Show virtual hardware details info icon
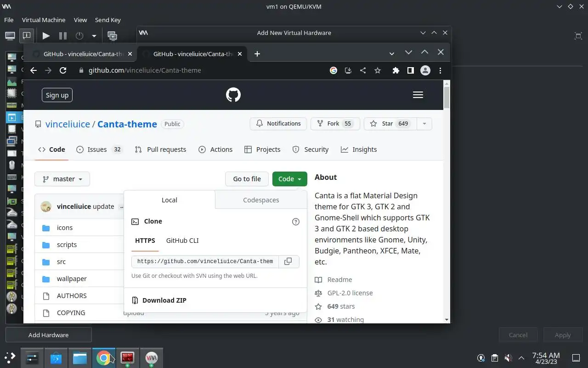The height and width of the screenshot is (368, 588). [x=27, y=35]
